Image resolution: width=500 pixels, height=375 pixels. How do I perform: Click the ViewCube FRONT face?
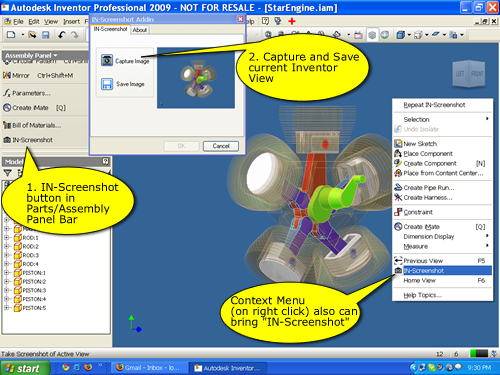click(x=477, y=74)
